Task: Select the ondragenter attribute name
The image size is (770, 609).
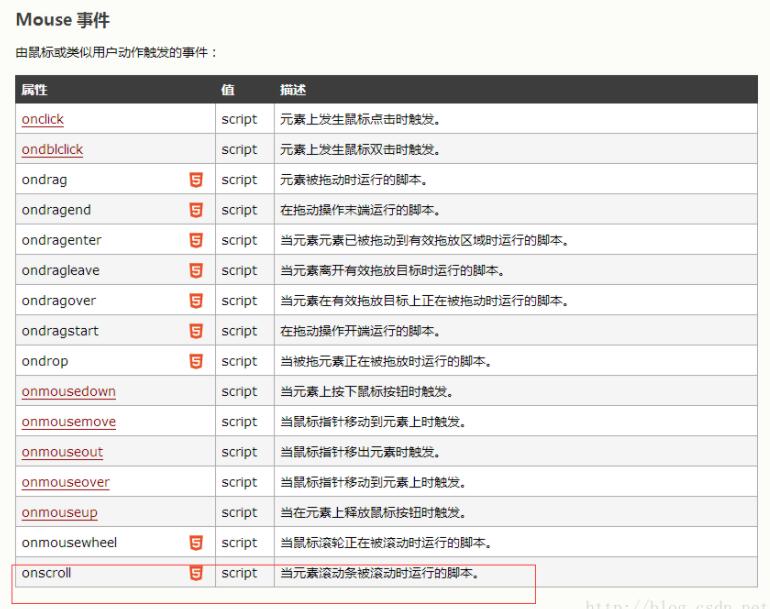Action: point(61,240)
